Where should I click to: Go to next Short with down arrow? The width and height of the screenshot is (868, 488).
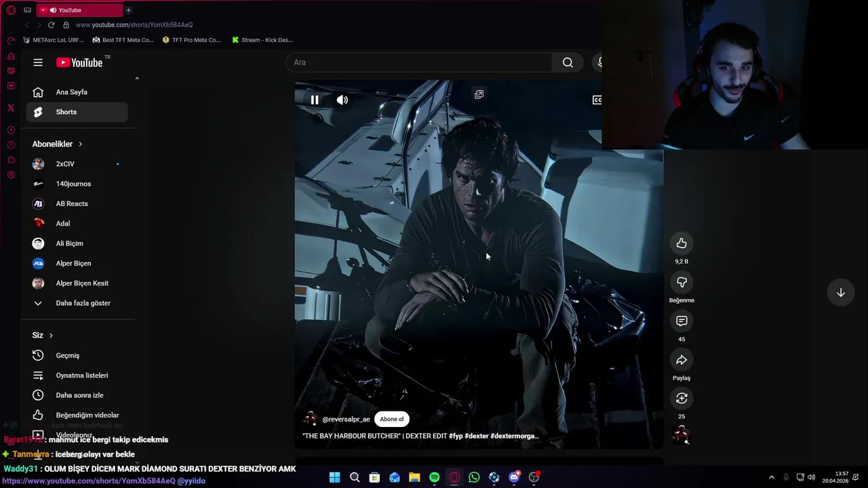tap(841, 293)
